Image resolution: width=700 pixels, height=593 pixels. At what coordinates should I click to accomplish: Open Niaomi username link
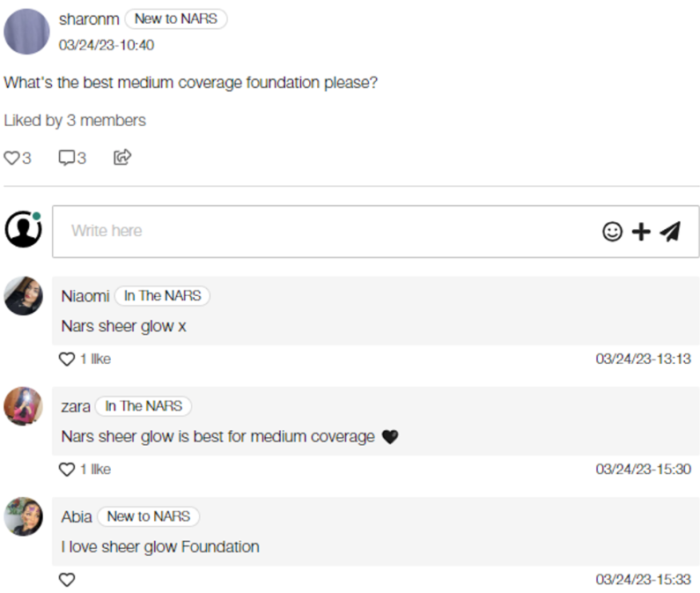tap(85, 296)
